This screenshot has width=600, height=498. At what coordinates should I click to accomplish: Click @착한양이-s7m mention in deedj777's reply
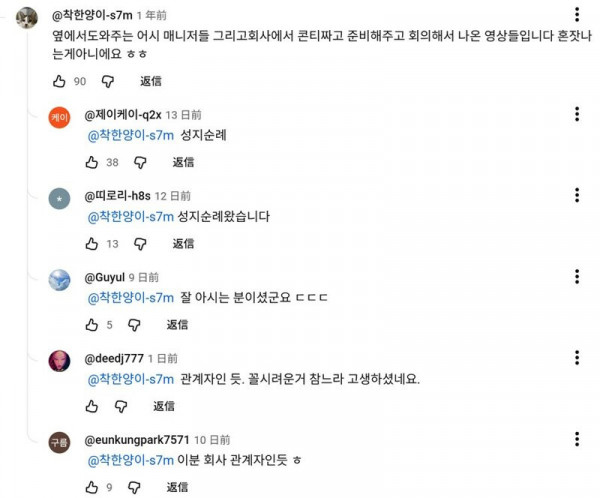coord(131,379)
